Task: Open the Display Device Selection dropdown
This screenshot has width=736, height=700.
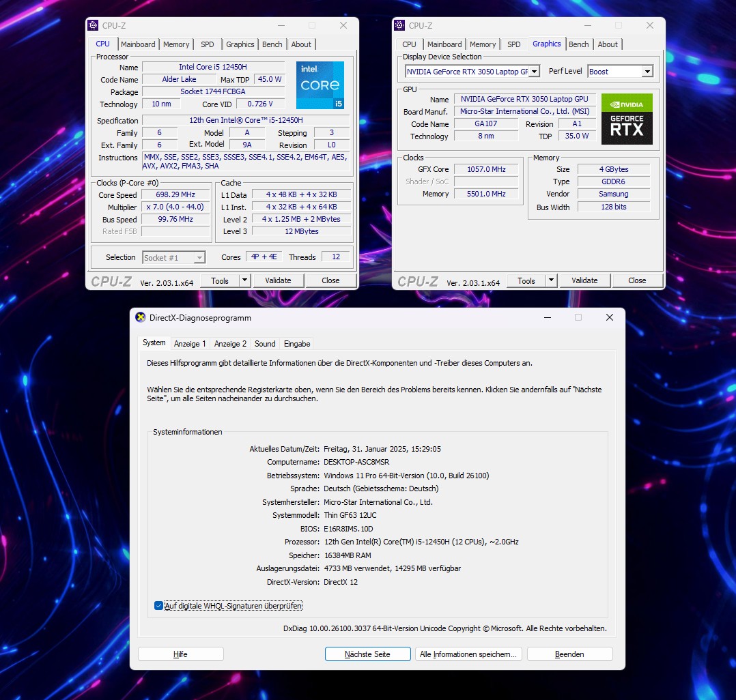Action: pos(534,72)
